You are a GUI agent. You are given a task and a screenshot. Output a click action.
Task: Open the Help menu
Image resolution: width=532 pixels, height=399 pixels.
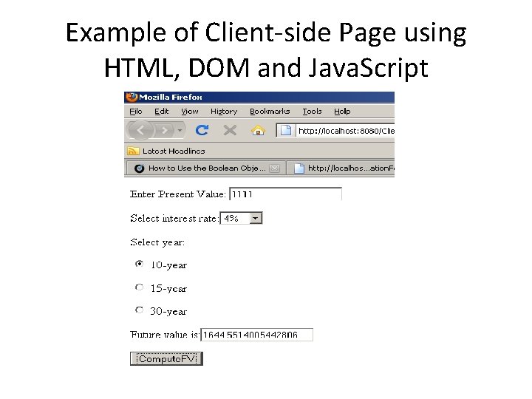point(342,112)
